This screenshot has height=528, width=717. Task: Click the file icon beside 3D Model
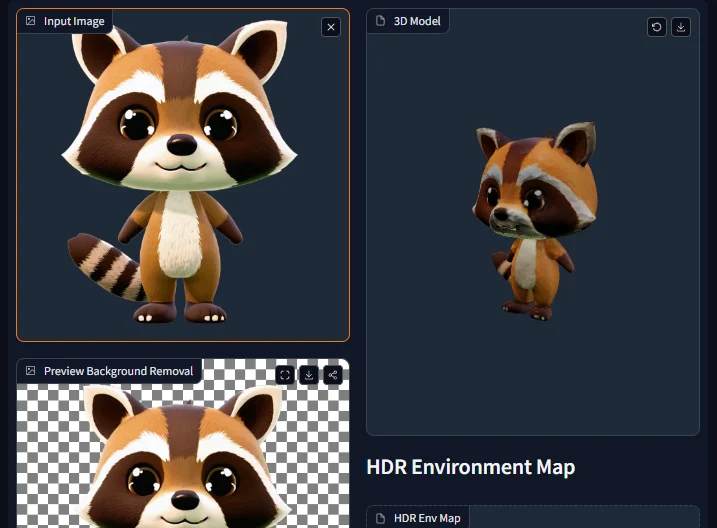coord(381,21)
